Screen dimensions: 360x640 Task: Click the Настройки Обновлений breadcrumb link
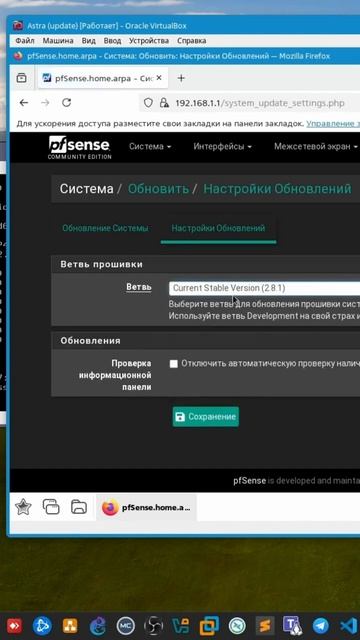point(277,189)
